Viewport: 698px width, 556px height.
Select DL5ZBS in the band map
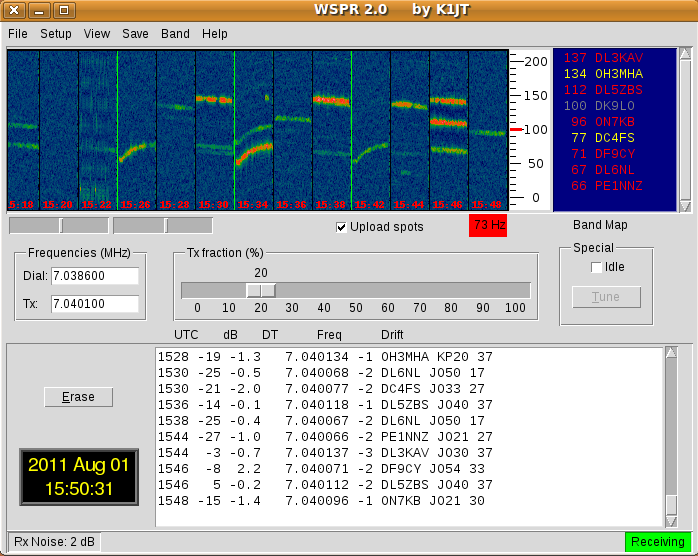pos(603,90)
